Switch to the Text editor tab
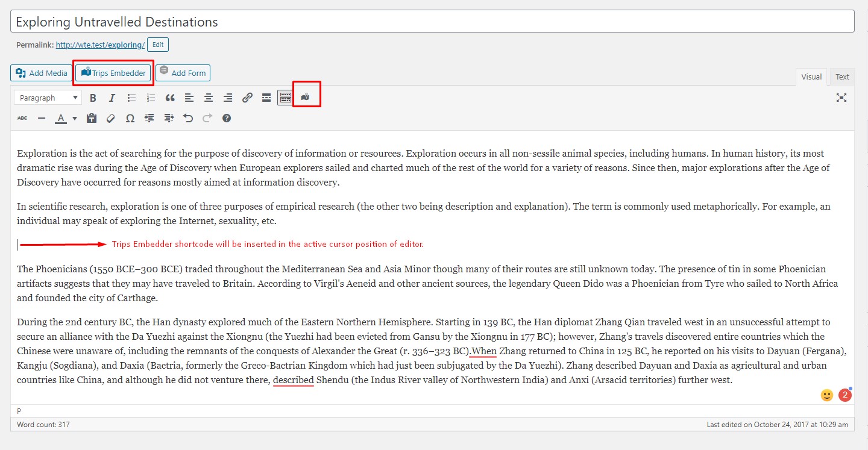868x450 pixels. pos(842,77)
